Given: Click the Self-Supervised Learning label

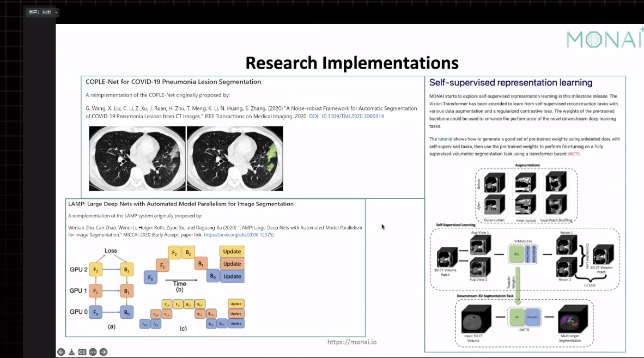Looking at the screenshot, I should pyautogui.click(x=455, y=225).
